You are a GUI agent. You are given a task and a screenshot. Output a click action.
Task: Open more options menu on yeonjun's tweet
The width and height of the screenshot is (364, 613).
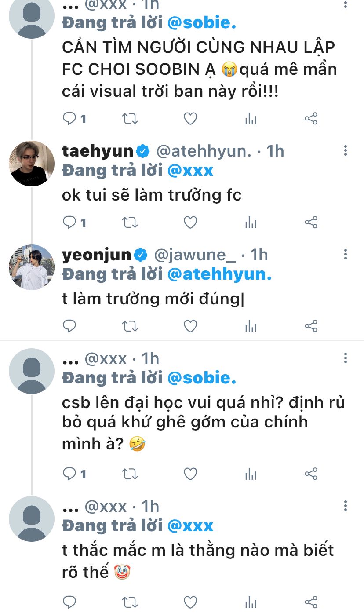point(346,255)
